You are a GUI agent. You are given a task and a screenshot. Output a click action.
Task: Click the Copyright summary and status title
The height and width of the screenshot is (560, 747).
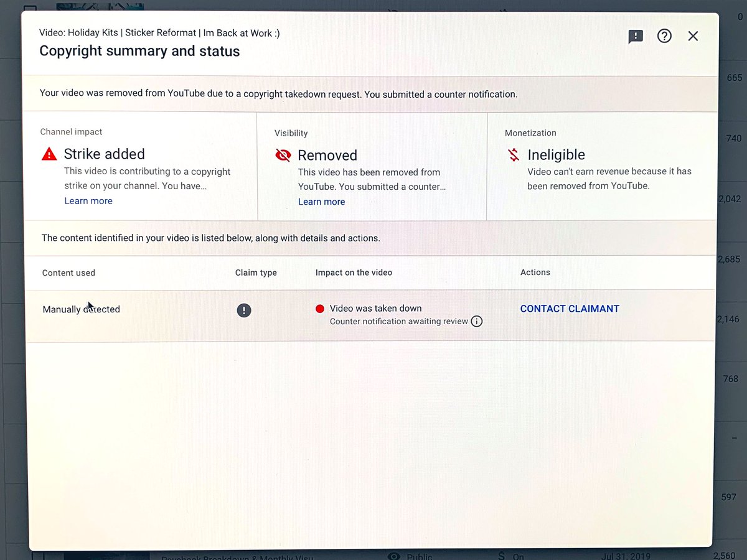point(139,51)
